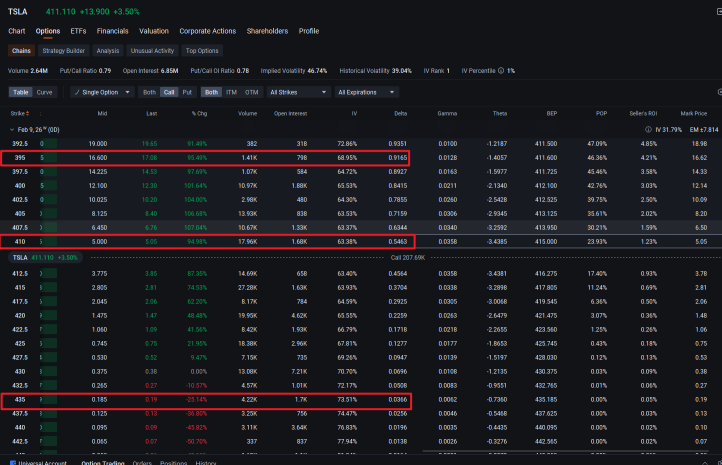Click the TSLA ticker symbol at top
722x465 pixels.
click(17, 12)
